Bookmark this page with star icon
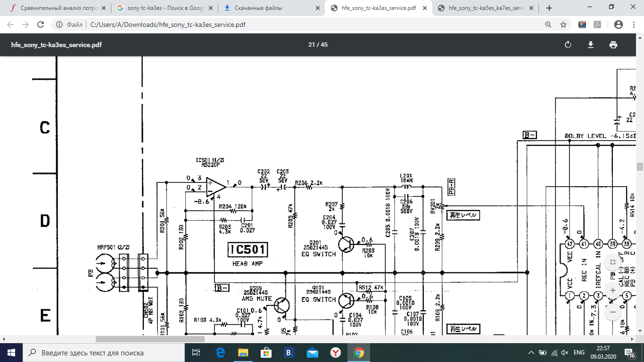Image resolution: width=644 pixels, height=362 pixels. pos(563,25)
